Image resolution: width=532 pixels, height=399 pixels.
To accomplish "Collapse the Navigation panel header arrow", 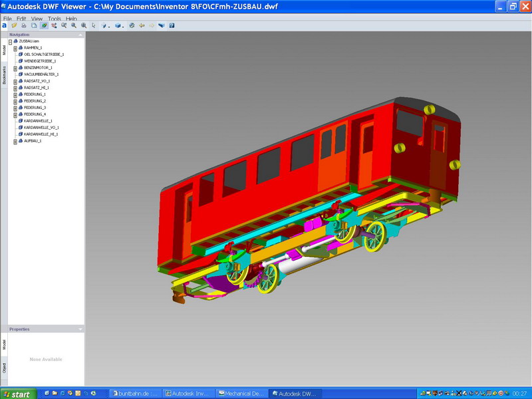I will pyautogui.click(x=80, y=35).
